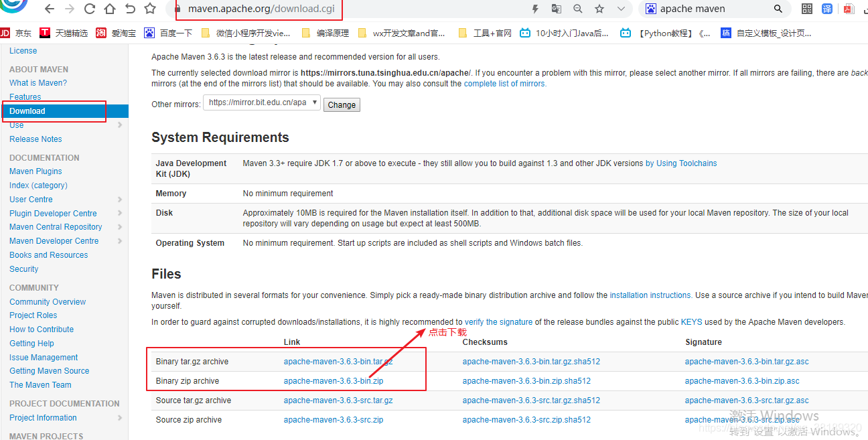Screen dimensions: 868x440
Task: Download apache-maven-3.6.3-src.zip
Action: [334, 420]
